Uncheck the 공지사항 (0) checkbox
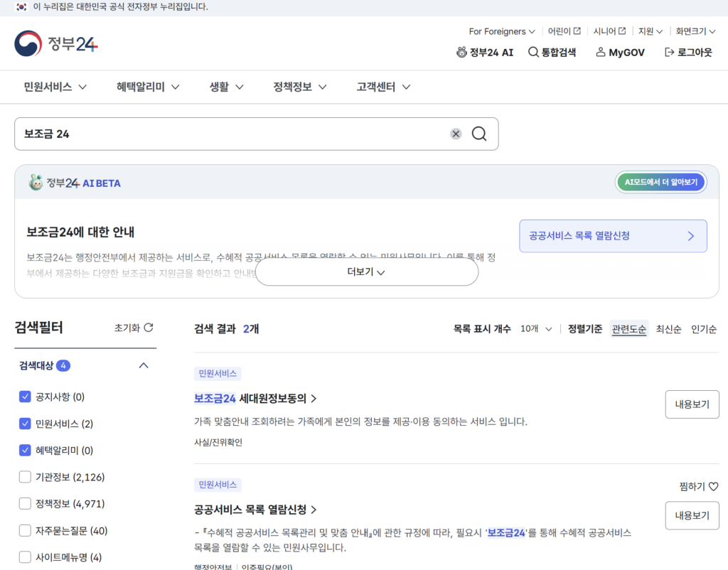The width and height of the screenshot is (728, 570). (x=25, y=397)
